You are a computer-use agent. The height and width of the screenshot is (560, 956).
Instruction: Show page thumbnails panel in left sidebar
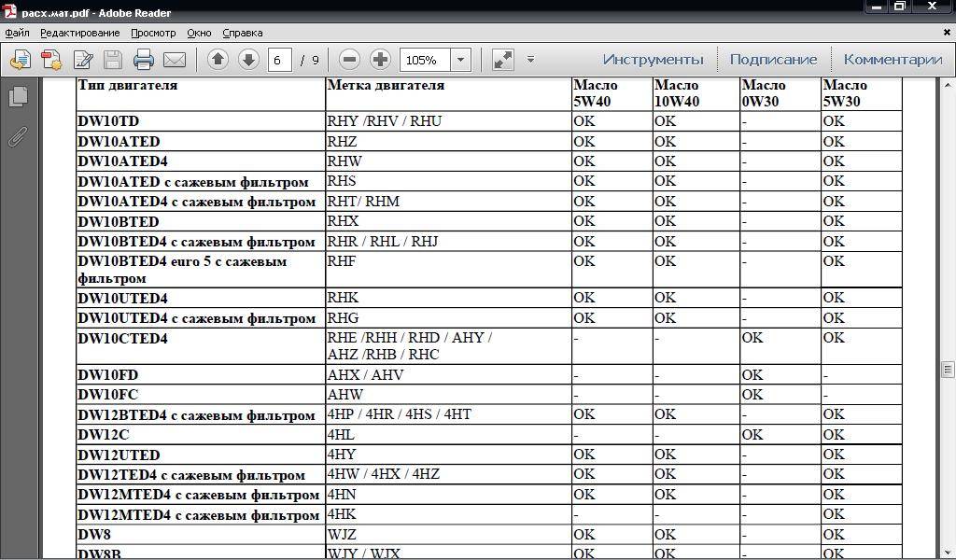point(18,96)
